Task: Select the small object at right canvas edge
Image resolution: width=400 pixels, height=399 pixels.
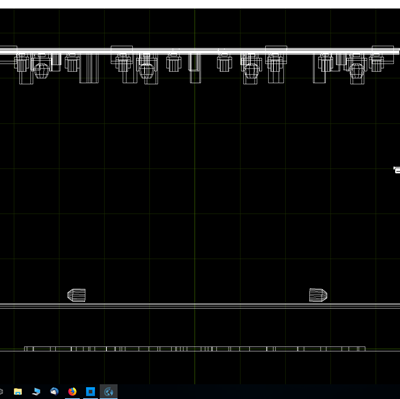Action: 396,170
